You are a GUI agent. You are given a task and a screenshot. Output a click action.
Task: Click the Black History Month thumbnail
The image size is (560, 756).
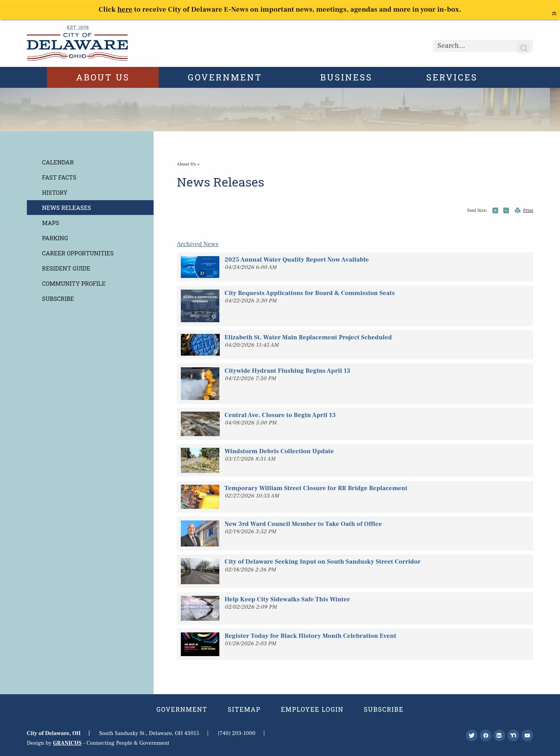[x=200, y=644]
